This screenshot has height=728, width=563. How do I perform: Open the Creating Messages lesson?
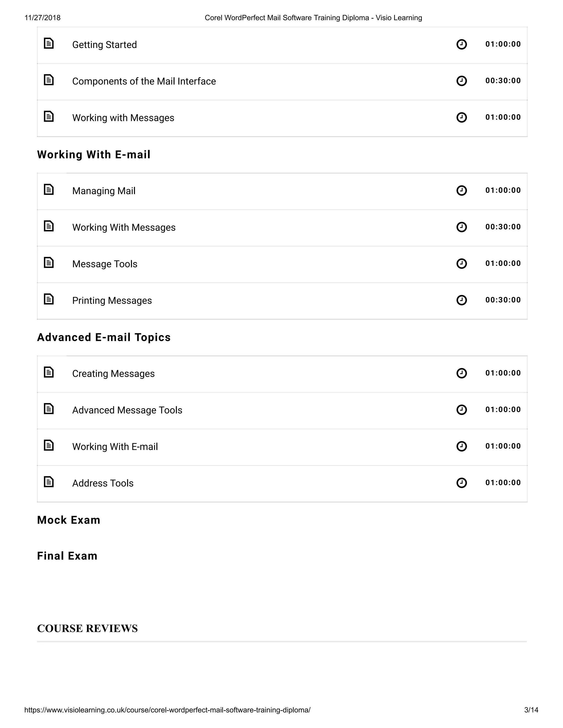(114, 374)
